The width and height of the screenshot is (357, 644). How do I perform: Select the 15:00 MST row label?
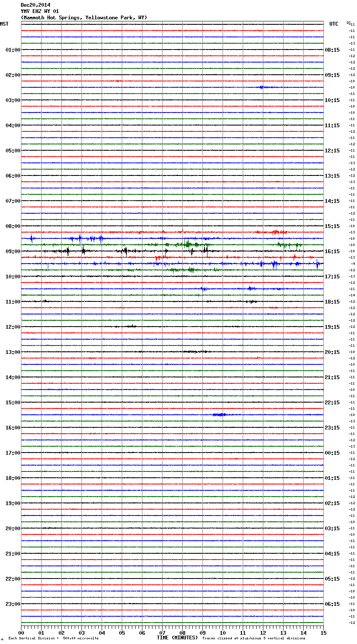[13, 403]
